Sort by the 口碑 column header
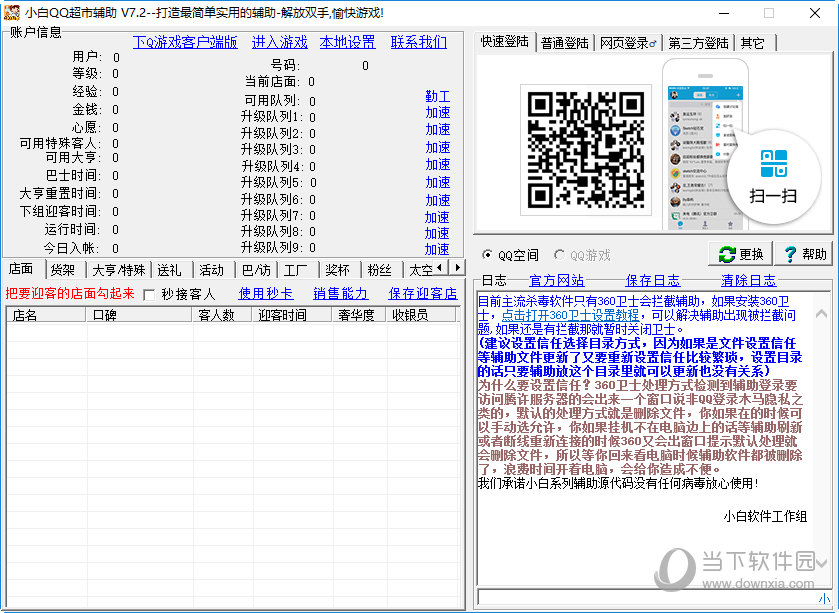 tap(139, 315)
